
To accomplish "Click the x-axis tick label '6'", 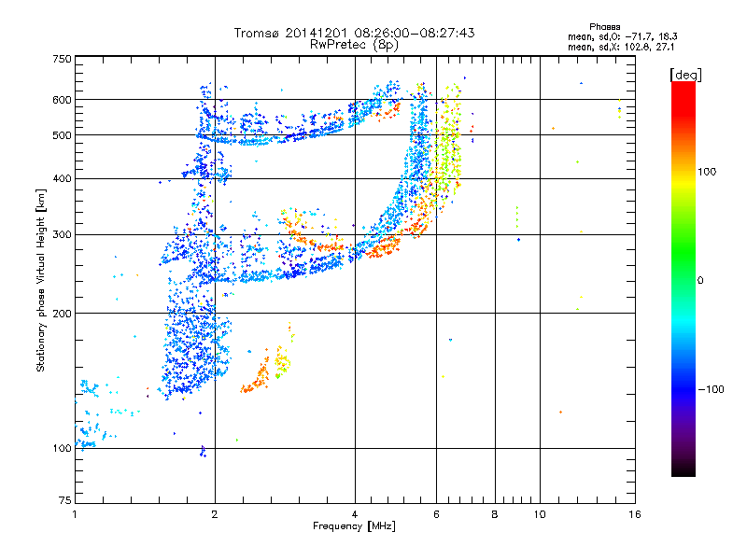I will [436, 514].
